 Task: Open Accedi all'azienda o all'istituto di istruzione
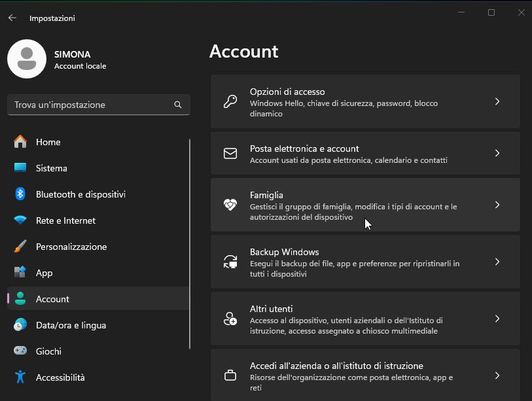point(336,366)
